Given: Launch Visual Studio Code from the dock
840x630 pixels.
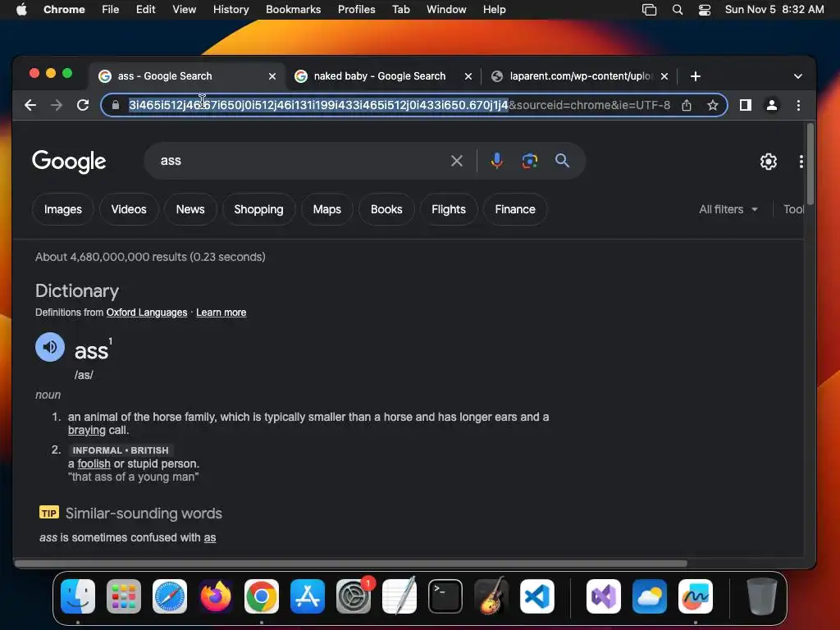Looking at the screenshot, I should pyautogui.click(x=536, y=596).
